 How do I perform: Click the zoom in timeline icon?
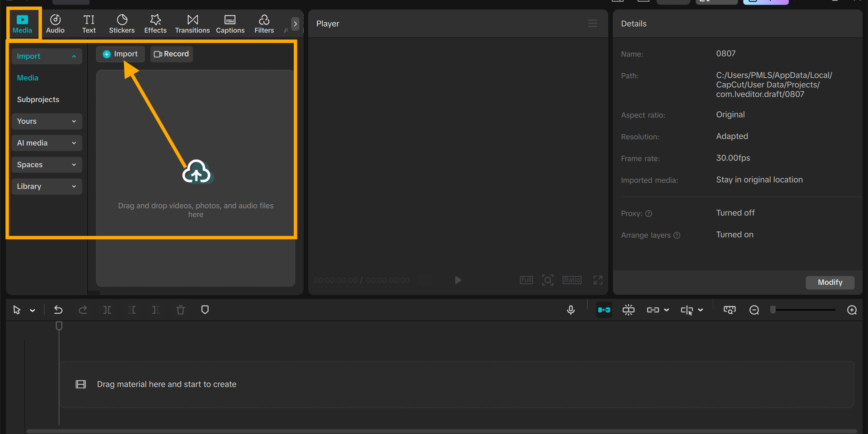click(852, 310)
